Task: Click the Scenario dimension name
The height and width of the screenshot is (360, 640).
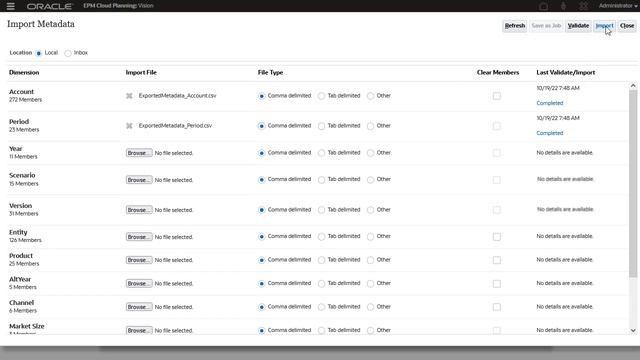Action: (x=22, y=175)
